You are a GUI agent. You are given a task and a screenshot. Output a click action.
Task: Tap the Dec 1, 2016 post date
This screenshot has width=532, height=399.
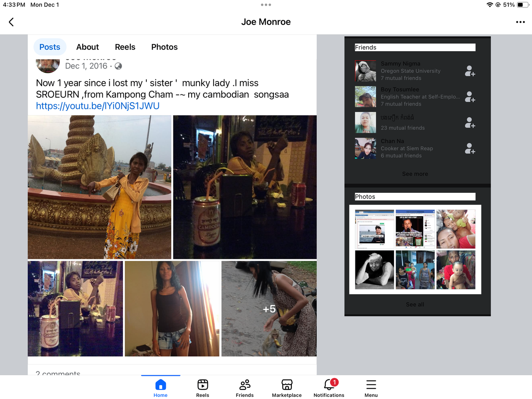[86, 66]
